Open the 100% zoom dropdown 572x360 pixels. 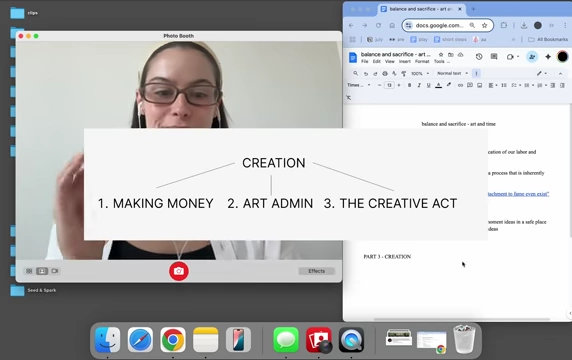point(420,74)
